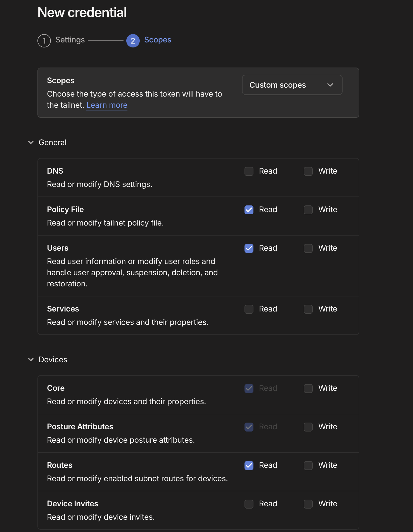
Task: Open the Custom scopes dropdown
Action: [292, 85]
